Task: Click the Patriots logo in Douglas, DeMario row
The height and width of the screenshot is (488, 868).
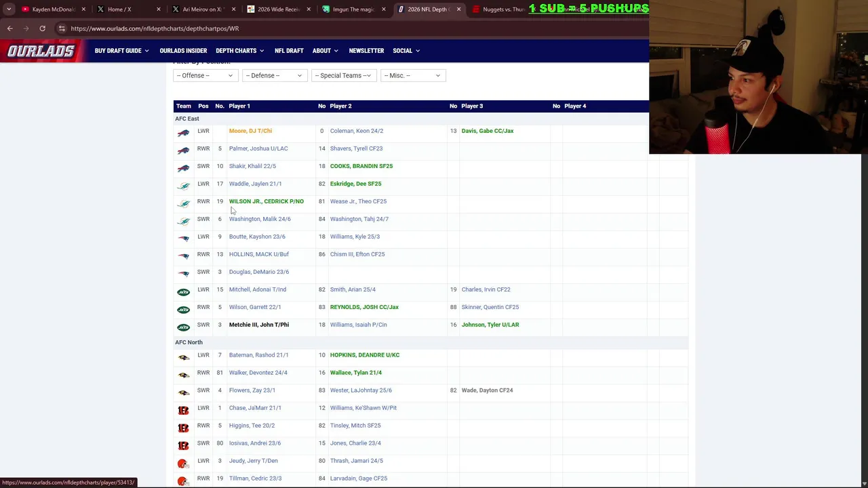Action: click(x=183, y=274)
